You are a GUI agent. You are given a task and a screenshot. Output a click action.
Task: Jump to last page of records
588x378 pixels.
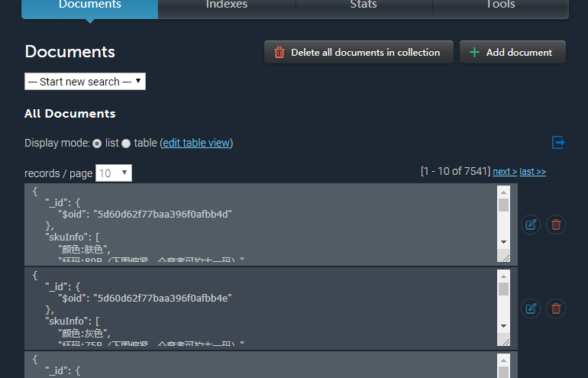pos(532,172)
